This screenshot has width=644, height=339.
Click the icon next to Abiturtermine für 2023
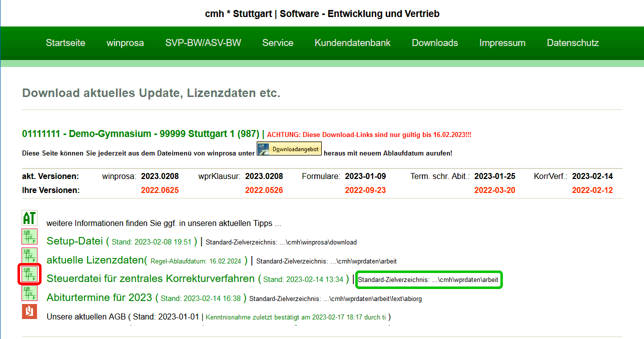30,293
